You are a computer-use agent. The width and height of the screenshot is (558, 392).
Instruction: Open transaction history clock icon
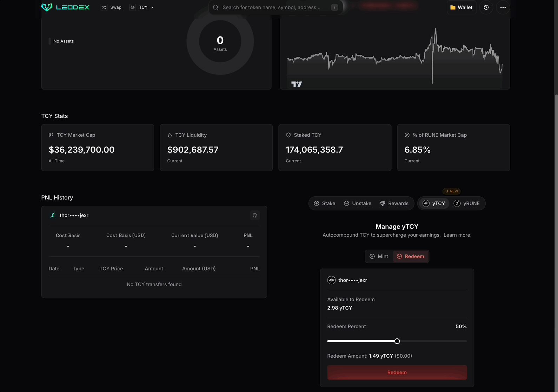coord(486,7)
